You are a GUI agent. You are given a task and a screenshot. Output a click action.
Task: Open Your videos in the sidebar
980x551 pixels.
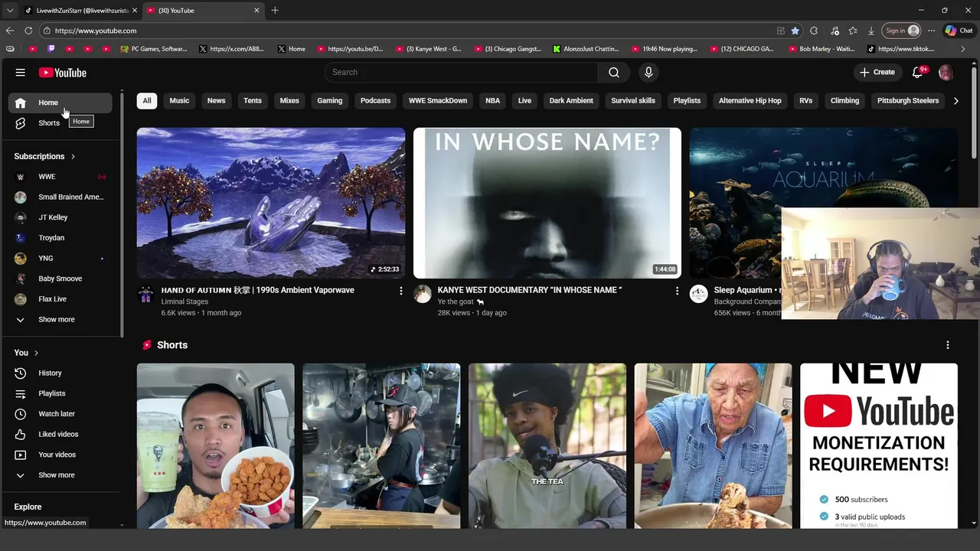[x=61, y=455]
